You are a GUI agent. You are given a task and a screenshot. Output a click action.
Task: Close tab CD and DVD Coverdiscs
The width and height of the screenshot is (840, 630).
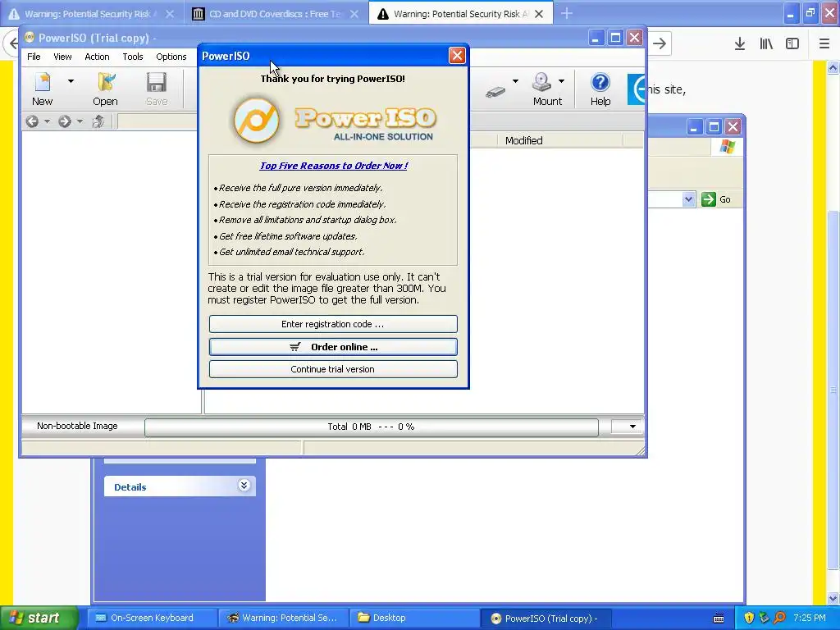(x=354, y=14)
